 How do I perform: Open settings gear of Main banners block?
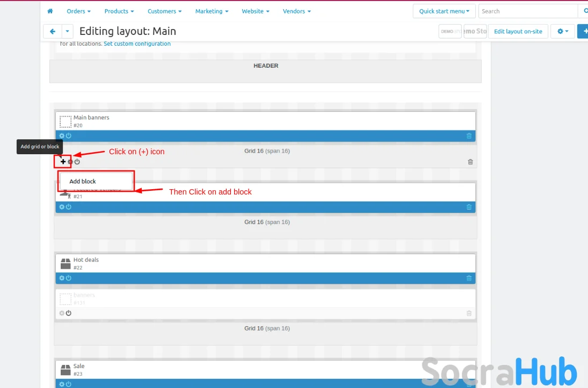coord(62,136)
